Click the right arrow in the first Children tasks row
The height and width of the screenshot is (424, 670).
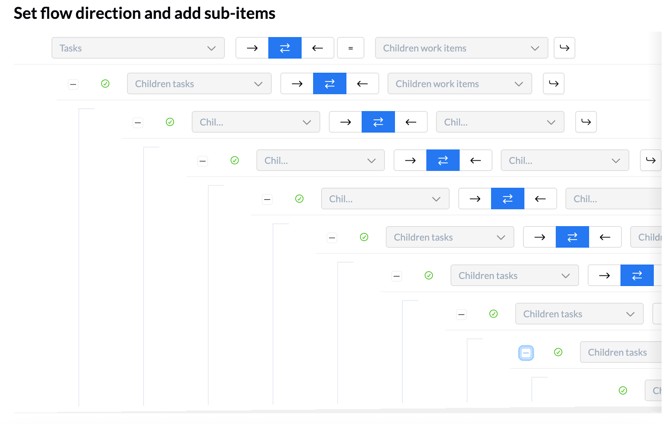coord(297,84)
